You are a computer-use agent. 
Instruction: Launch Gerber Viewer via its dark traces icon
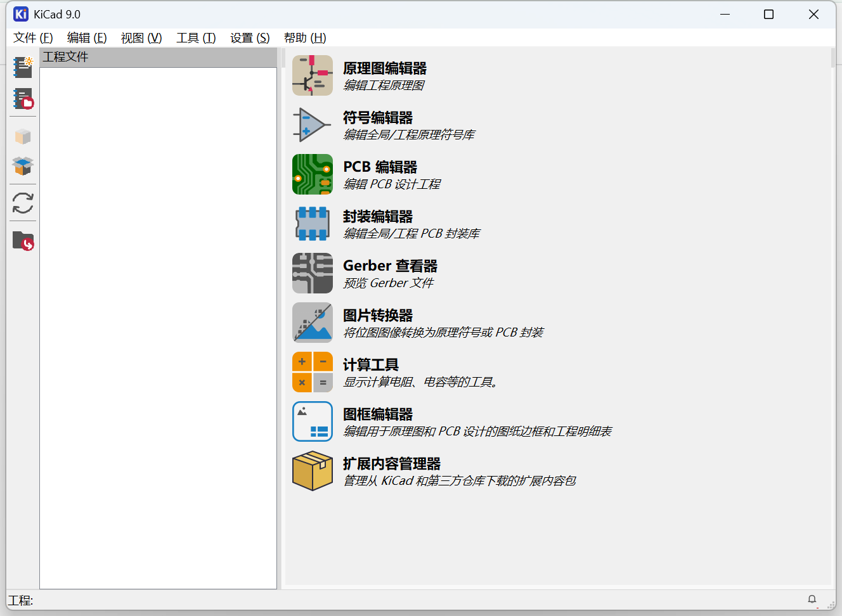click(313, 273)
